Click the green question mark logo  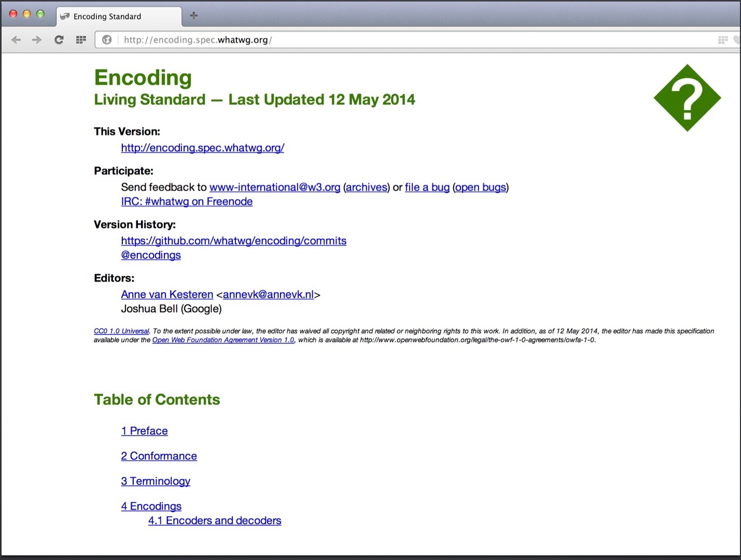coord(687,98)
